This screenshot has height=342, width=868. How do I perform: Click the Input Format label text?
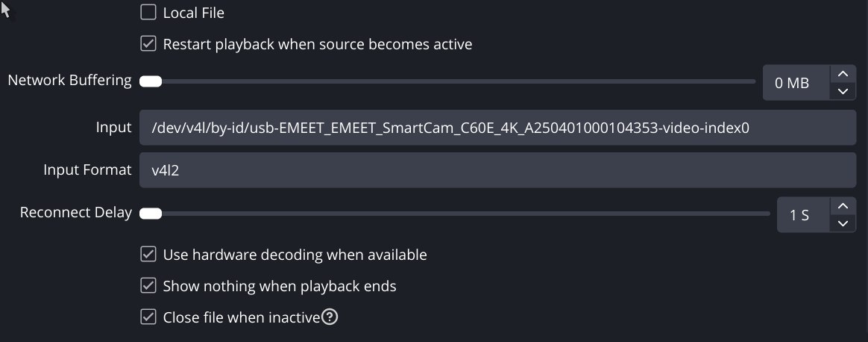(x=87, y=170)
